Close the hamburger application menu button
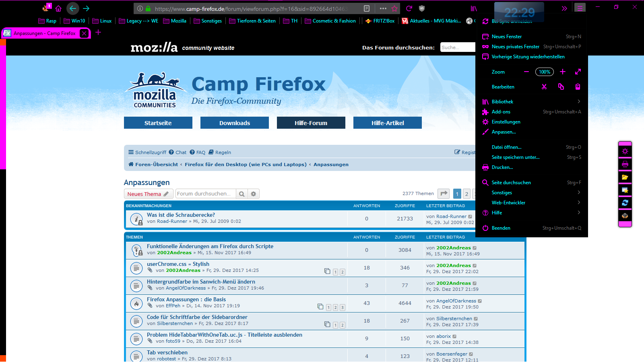The width and height of the screenshot is (644, 362). [x=580, y=8]
